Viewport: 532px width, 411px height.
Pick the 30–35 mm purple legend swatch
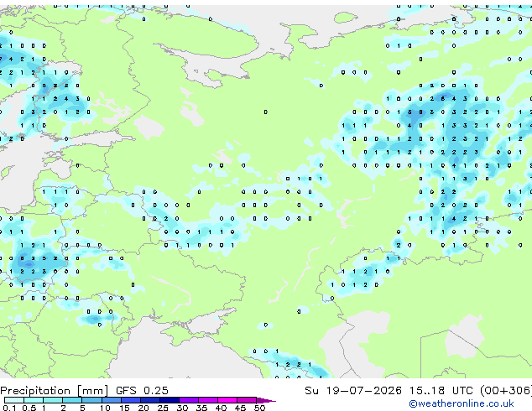(x=189, y=400)
